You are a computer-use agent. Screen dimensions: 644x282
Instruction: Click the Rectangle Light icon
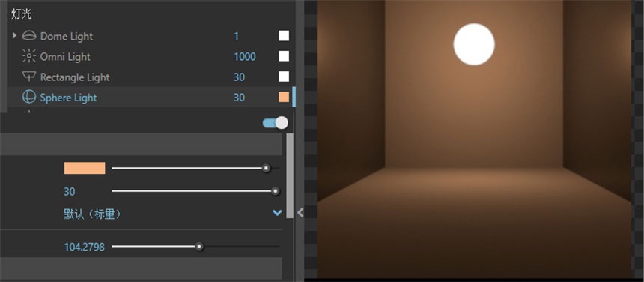tap(29, 76)
